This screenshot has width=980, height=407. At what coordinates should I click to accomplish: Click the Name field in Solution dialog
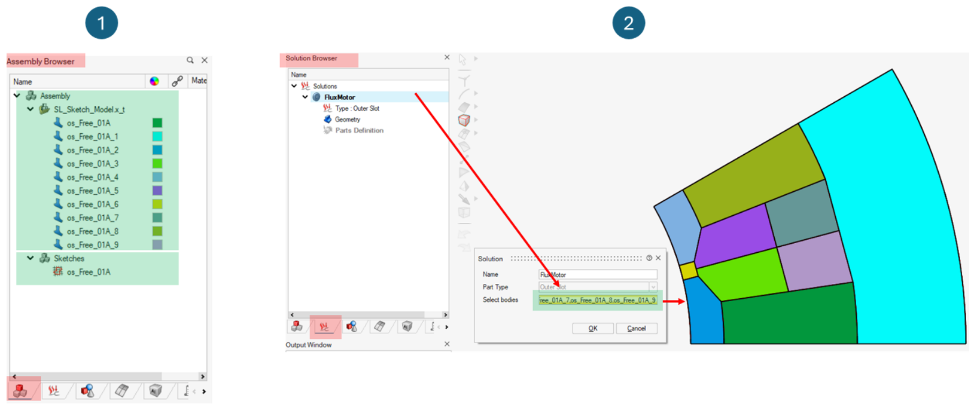(x=598, y=274)
